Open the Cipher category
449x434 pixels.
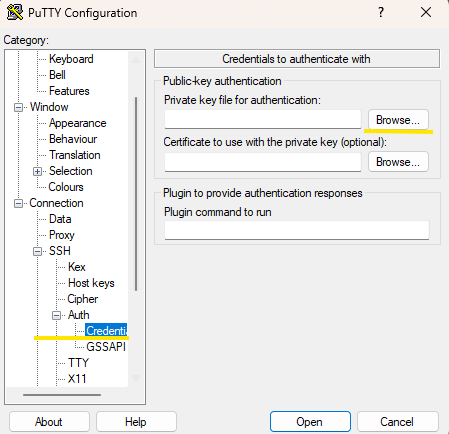(x=82, y=299)
